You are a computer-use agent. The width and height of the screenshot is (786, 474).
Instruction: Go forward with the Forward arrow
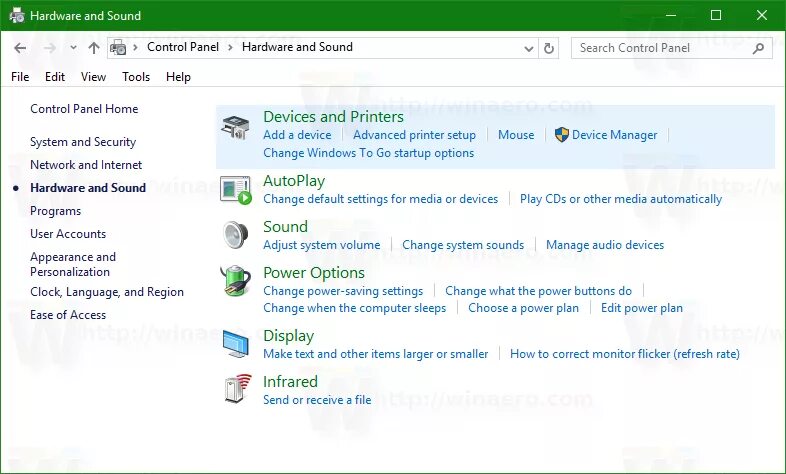click(x=50, y=48)
